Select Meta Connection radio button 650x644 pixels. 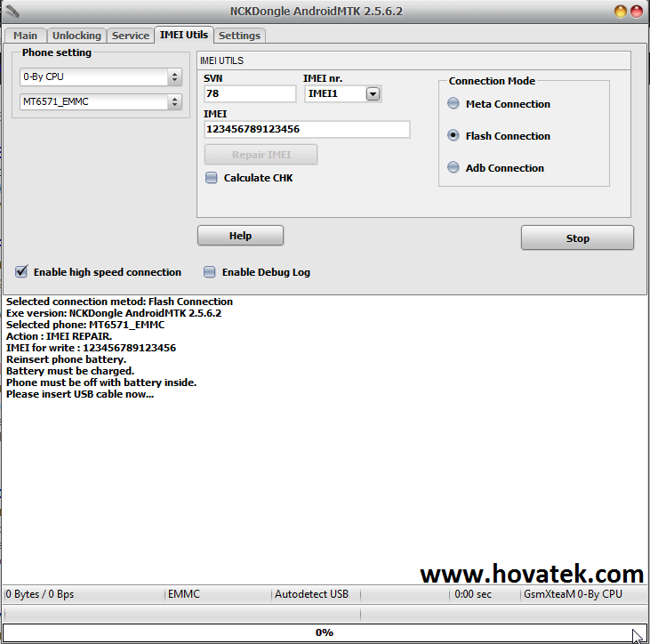[453, 103]
